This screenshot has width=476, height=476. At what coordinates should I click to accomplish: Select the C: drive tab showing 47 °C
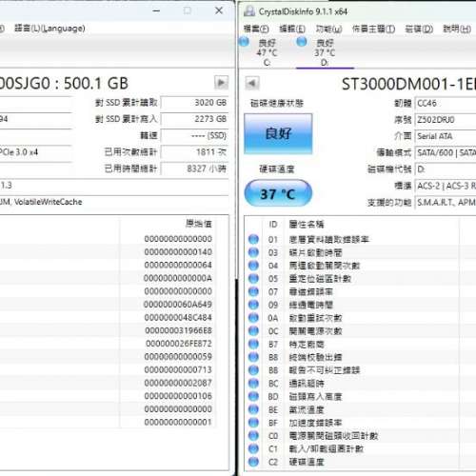click(x=267, y=52)
